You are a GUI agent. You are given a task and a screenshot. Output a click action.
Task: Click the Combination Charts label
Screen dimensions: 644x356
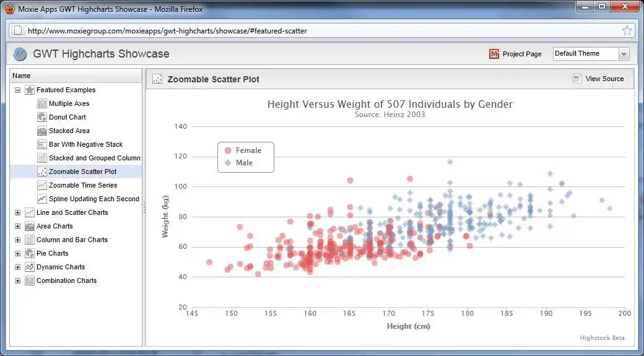[x=66, y=280]
